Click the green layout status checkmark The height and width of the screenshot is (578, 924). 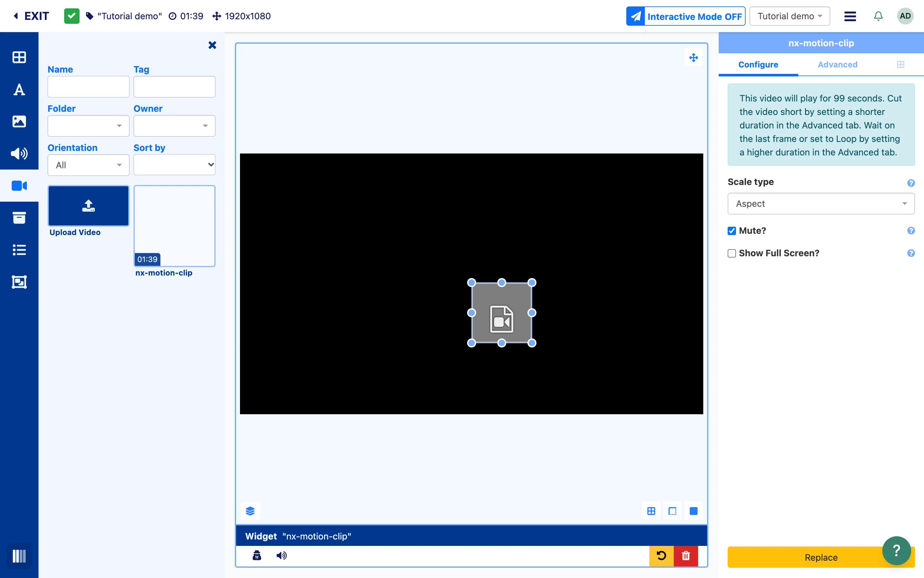(72, 16)
